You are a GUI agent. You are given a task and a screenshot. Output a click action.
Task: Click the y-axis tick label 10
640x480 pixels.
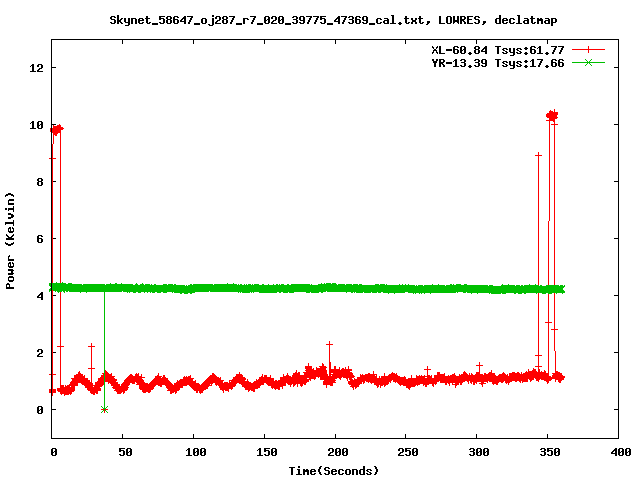pos(36,125)
